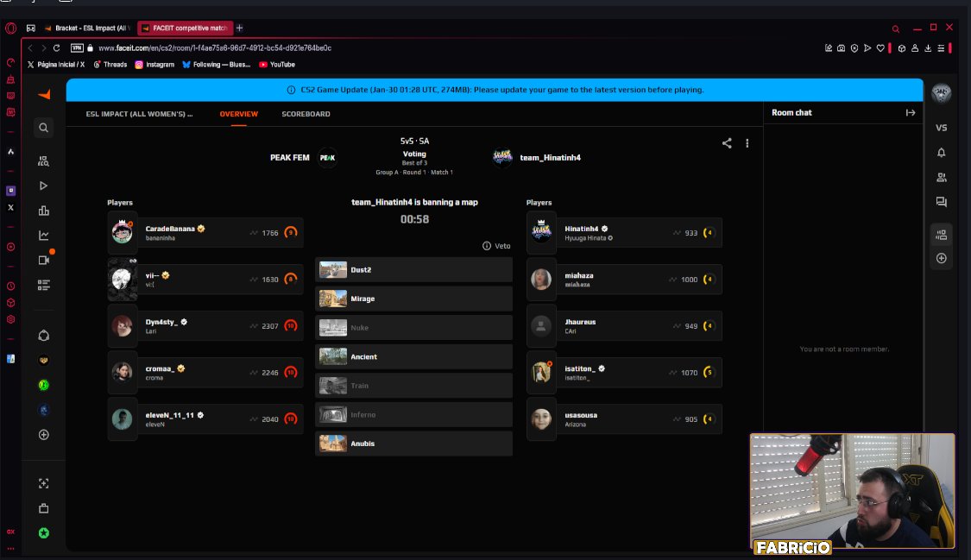Select the Dust2 map row
Screen dimensions: 971x560
413,270
